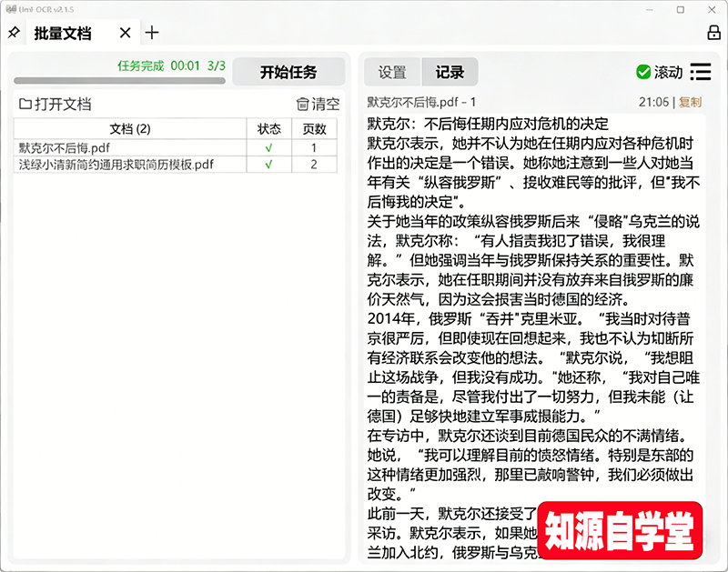Add a new tab with plus icon

point(152,33)
